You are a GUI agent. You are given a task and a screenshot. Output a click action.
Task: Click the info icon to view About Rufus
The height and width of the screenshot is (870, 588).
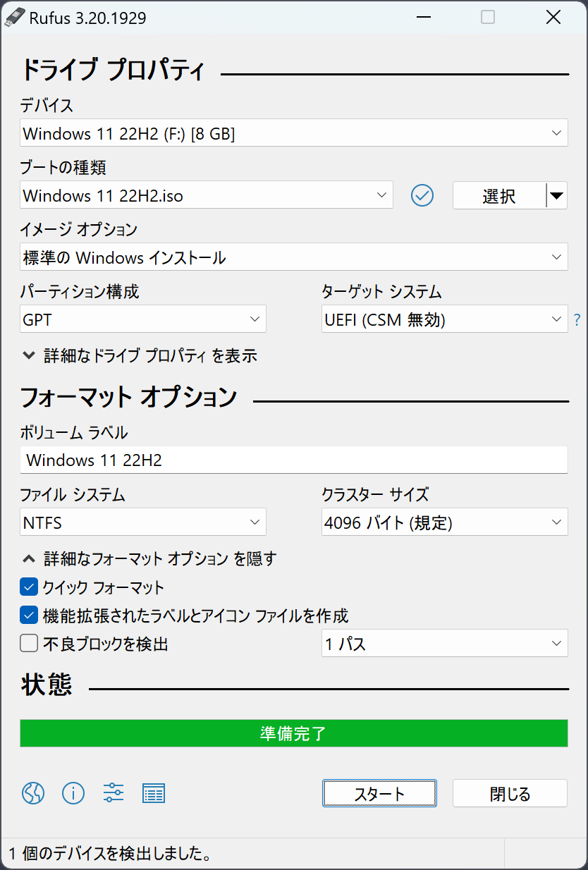pos(73,793)
